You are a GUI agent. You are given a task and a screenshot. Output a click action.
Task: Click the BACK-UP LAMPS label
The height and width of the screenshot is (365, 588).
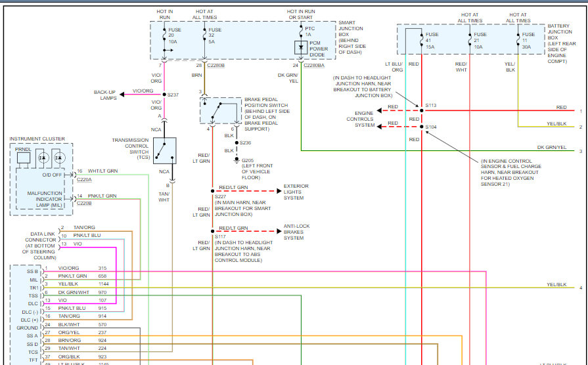point(105,95)
